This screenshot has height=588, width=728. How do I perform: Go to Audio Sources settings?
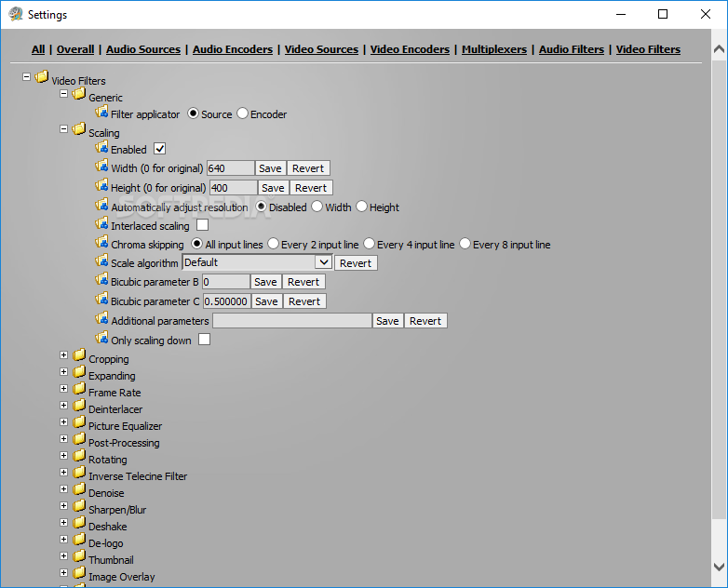point(143,49)
